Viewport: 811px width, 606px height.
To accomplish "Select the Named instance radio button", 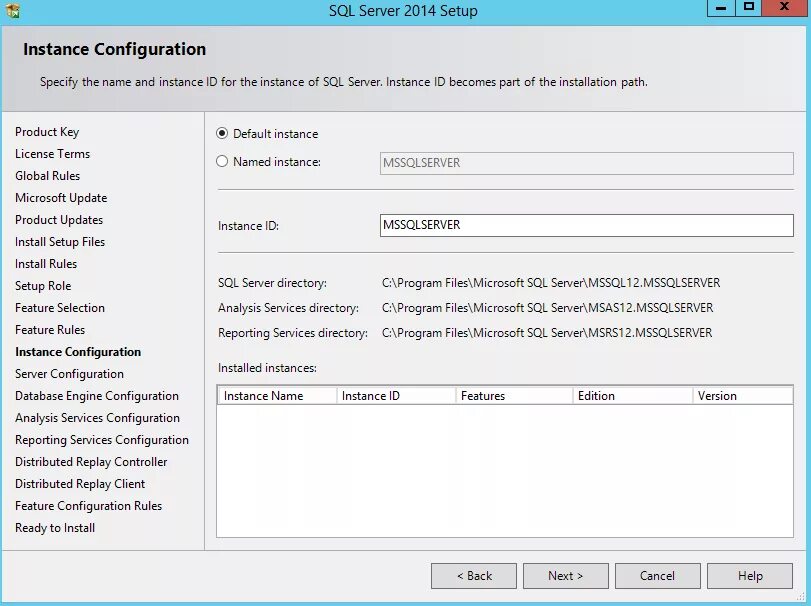I will pyautogui.click(x=222, y=161).
